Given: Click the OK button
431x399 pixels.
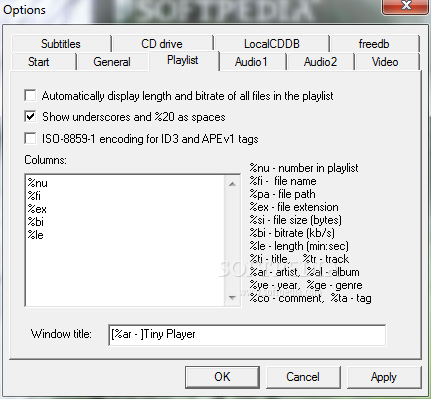Looking at the screenshot, I should coord(222,377).
